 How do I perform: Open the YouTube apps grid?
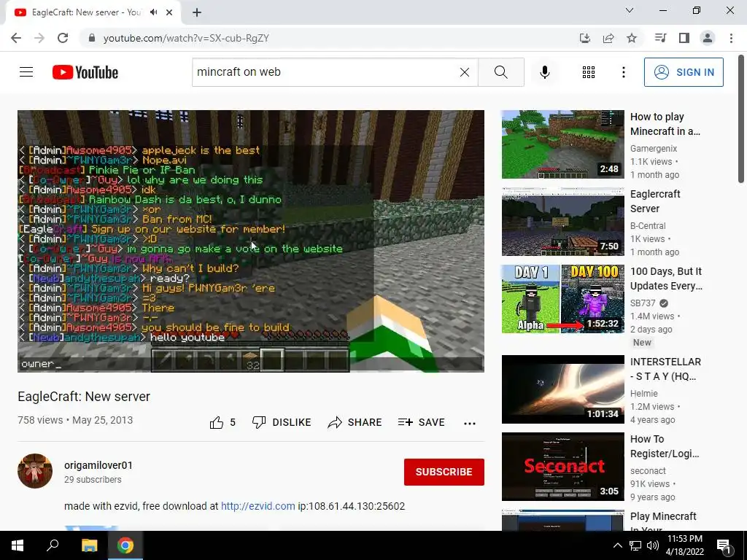tap(589, 72)
